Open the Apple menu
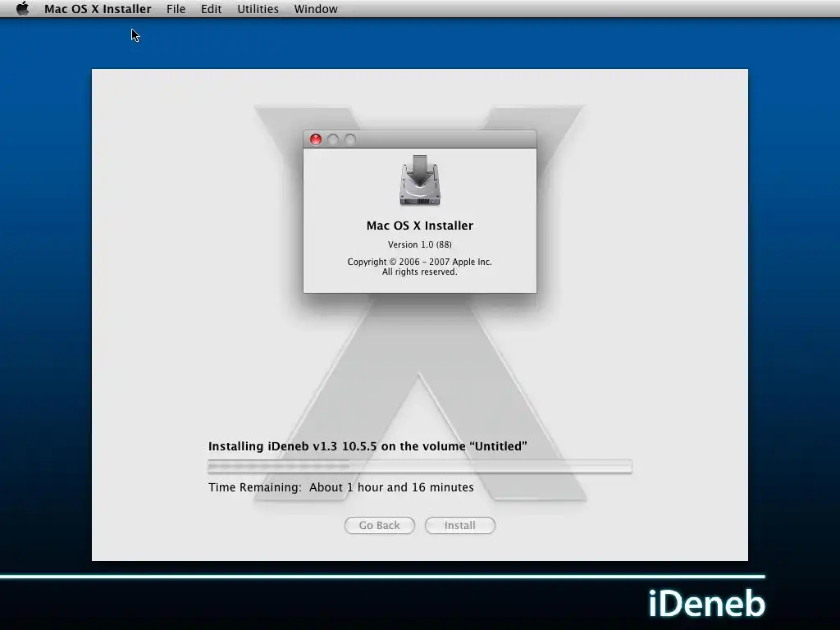The height and width of the screenshot is (630, 840). [x=22, y=8]
